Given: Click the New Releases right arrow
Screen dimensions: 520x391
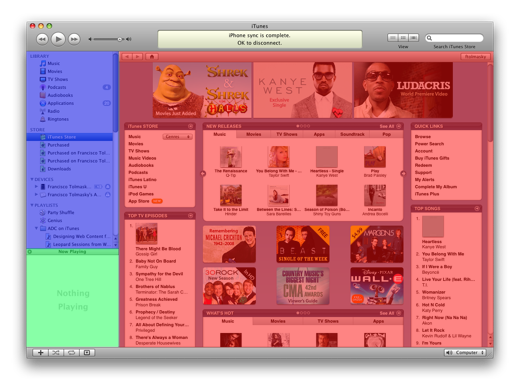Looking at the screenshot, I should (x=403, y=174).
